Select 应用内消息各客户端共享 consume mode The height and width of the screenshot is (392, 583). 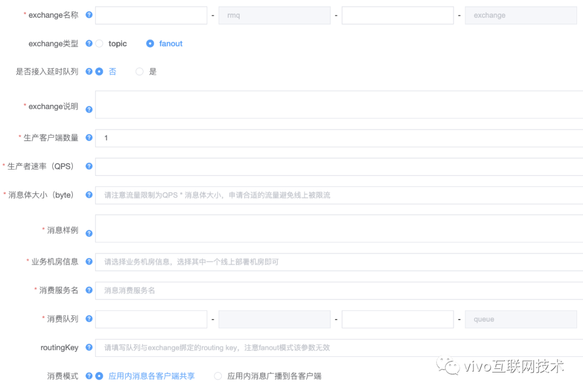pos(99,376)
